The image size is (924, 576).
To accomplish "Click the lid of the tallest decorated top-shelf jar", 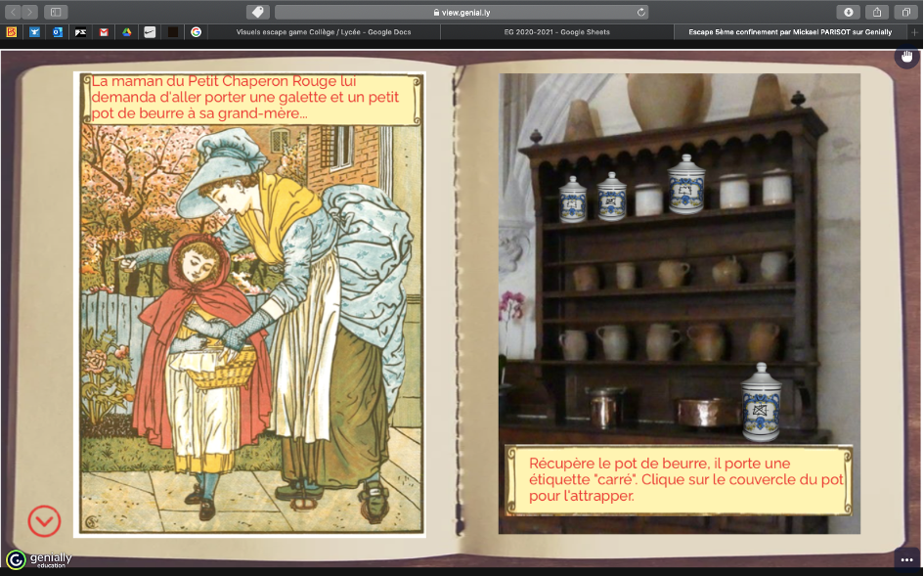I will [686, 162].
